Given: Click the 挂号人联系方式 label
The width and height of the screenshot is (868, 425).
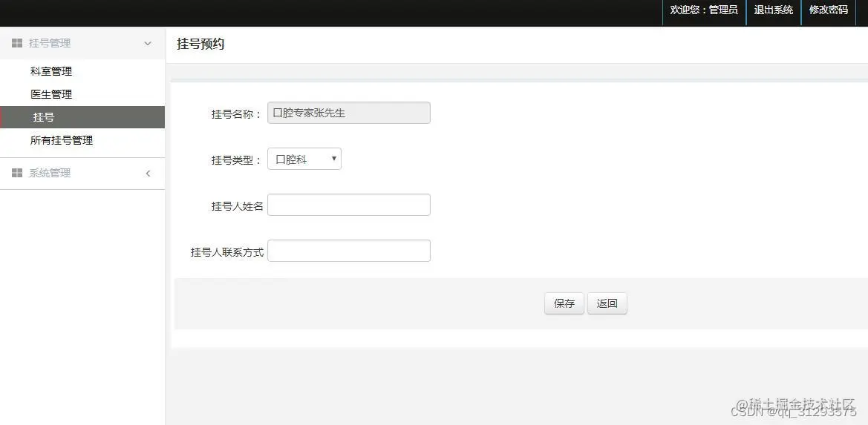Looking at the screenshot, I should tap(227, 253).
